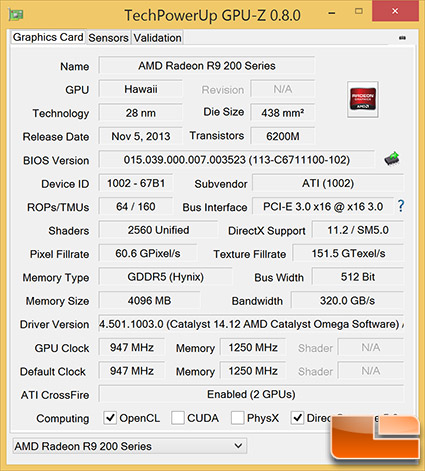This screenshot has height=471, width=425.
Task: Maximize the GPU-Z window
Action: pyautogui.click(x=359, y=11)
